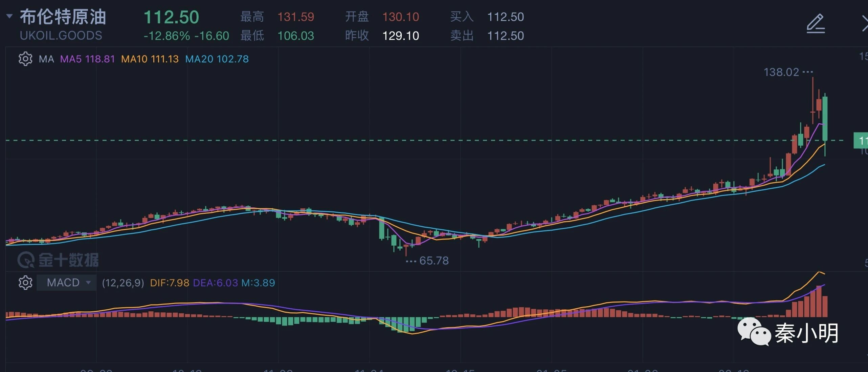Select the MA5 118.81 indicator label
This screenshot has height=372, width=868.
87,59
